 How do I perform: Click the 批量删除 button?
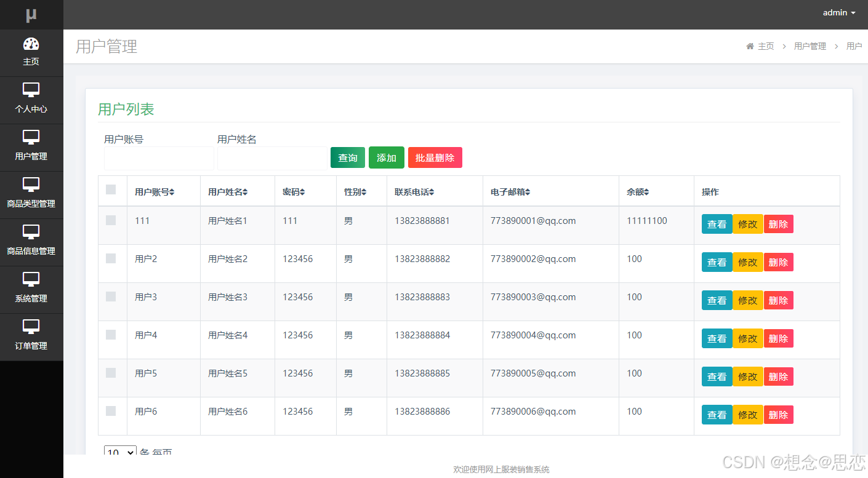(435, 157)
